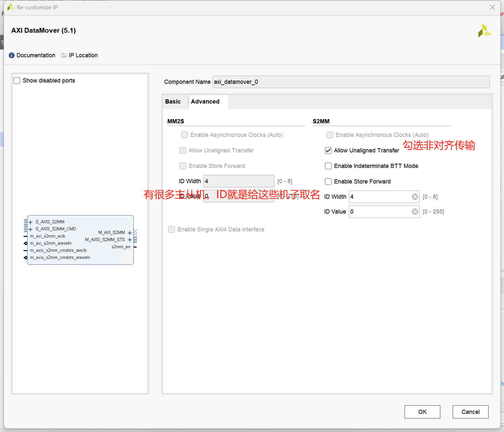
Task: Expand the S_AXIS_S2MM interface pins
Action: tap(30, 222)
